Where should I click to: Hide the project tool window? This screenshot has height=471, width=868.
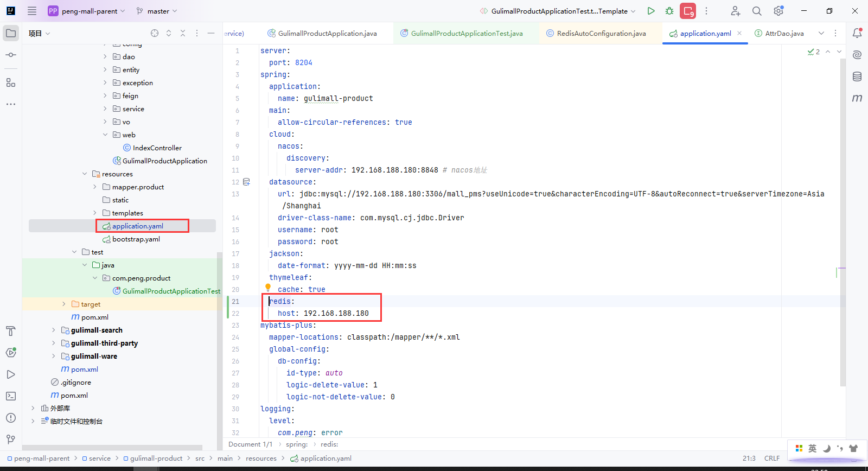211,33
